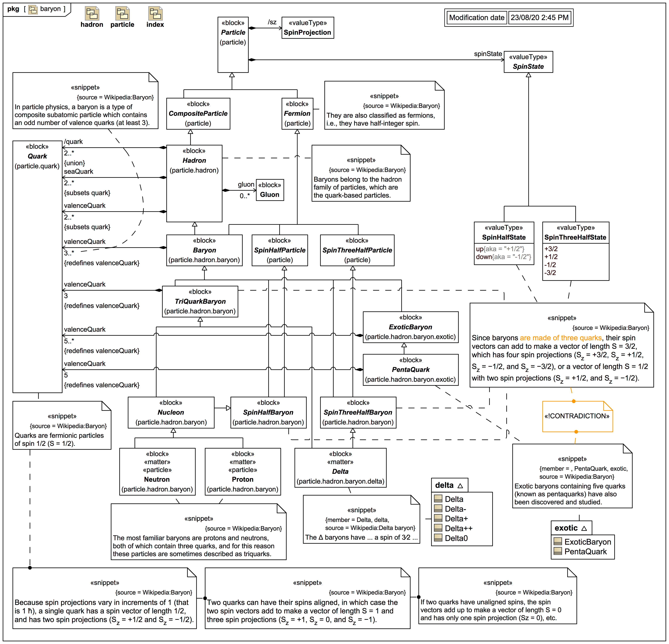Click the Modification date label

click(477, 18)
